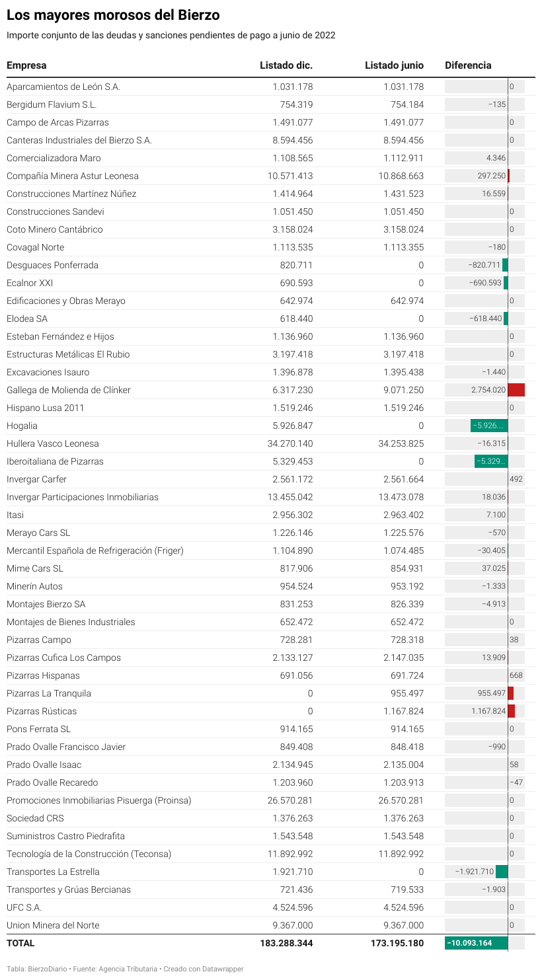Click the green −820.711 difference bar
This screenshot has width=542, height=980.
(505, 265)
